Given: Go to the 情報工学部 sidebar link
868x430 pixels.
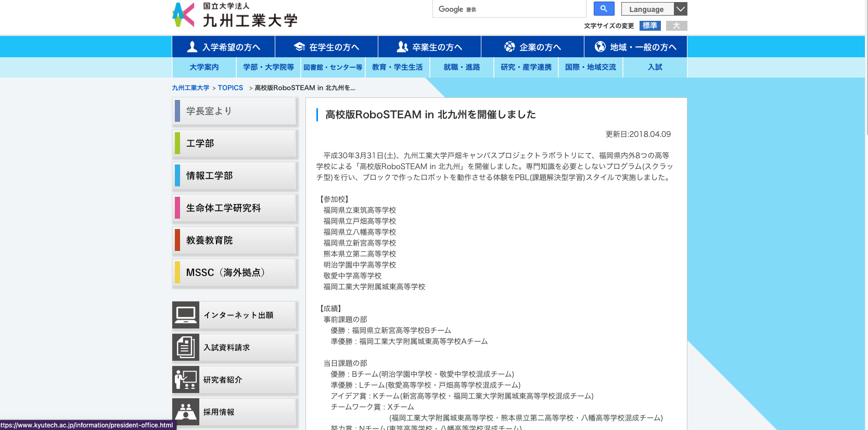Looking at the screenshot, I should point(209,175).
